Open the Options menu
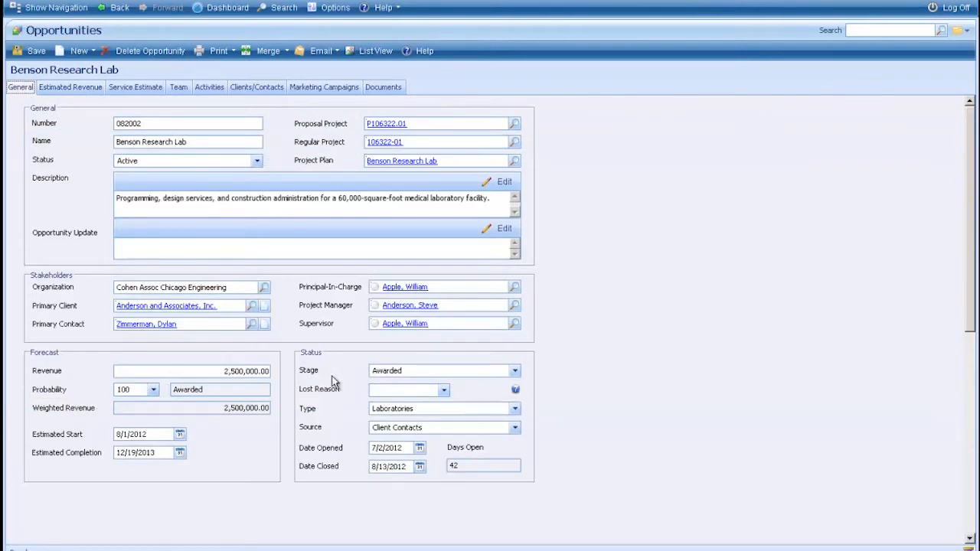This screenshot has width=980, height=551. 328,8
